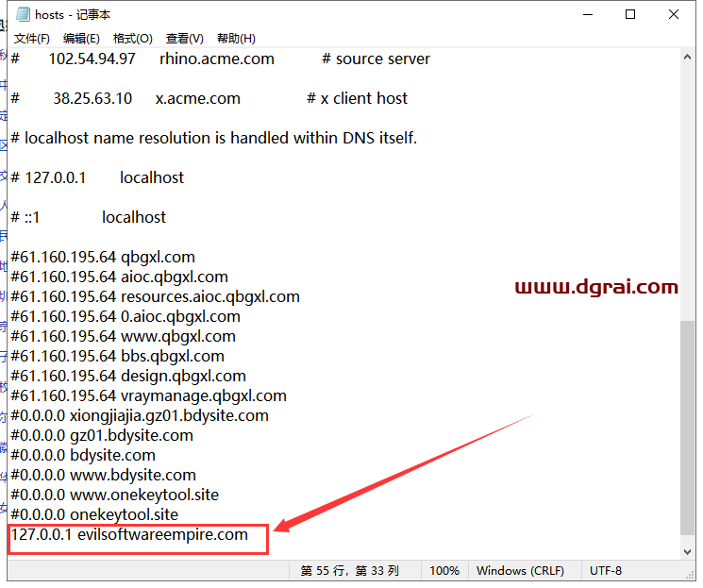Click the Notepad icon in title bar
This screenshot has height=588, width=703.
click(x=23, y=14)
